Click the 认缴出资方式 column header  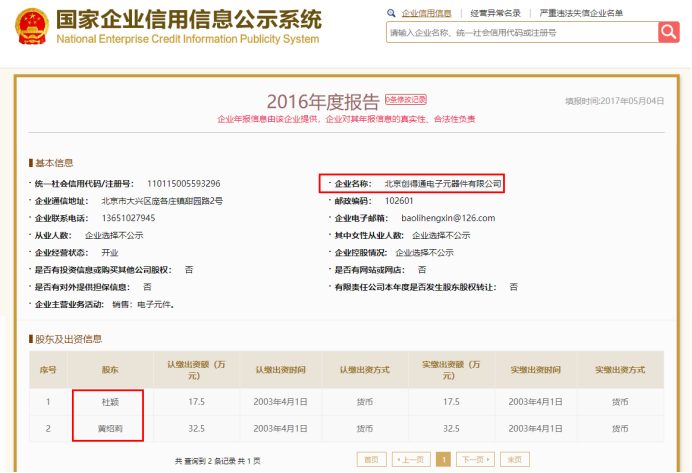tap(365, 370)
